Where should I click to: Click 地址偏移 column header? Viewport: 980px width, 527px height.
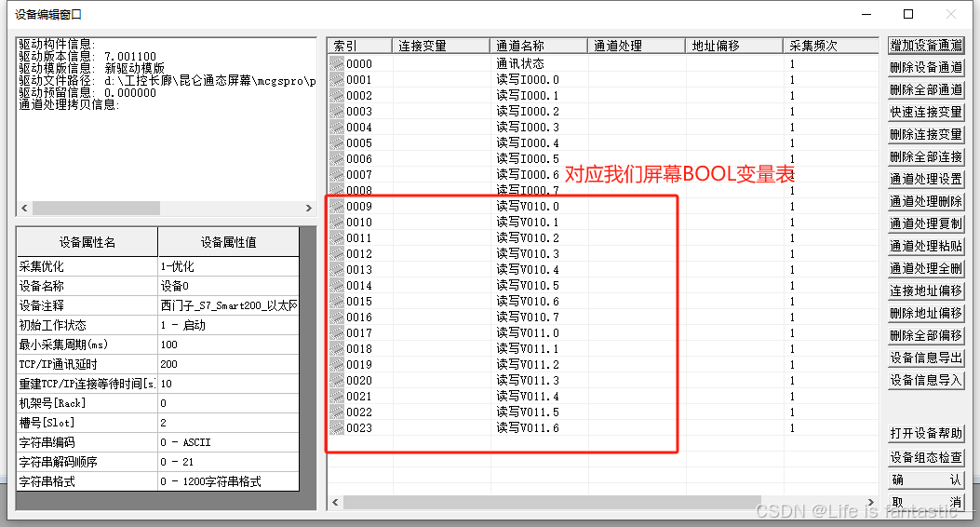(734, 46)
